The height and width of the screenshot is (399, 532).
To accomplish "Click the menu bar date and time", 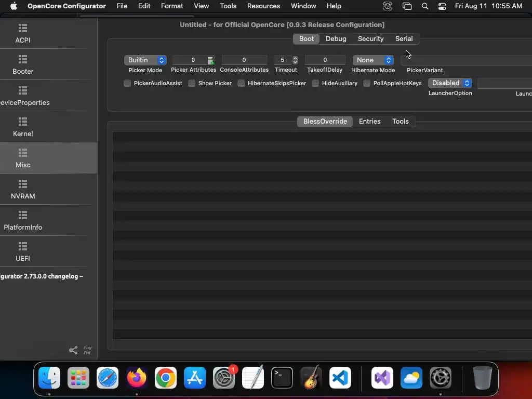I will click(488, 6).
